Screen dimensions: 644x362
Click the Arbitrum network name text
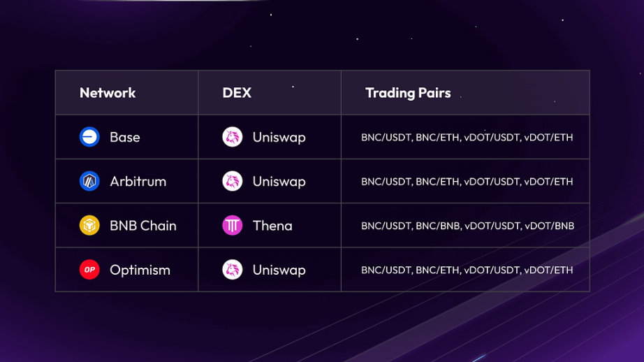tap(138, 182)
